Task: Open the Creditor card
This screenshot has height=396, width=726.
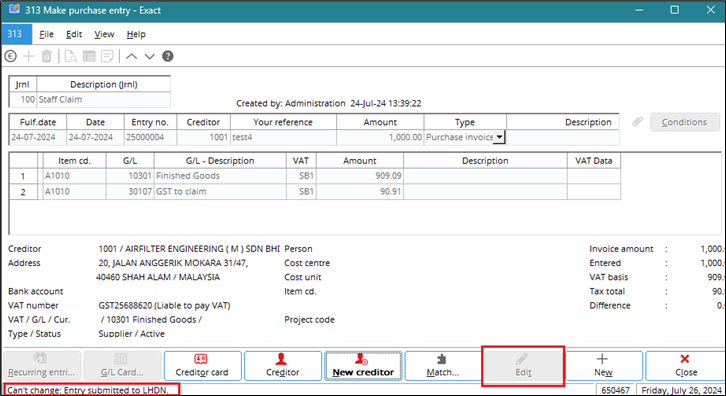Action: [202, 365]
